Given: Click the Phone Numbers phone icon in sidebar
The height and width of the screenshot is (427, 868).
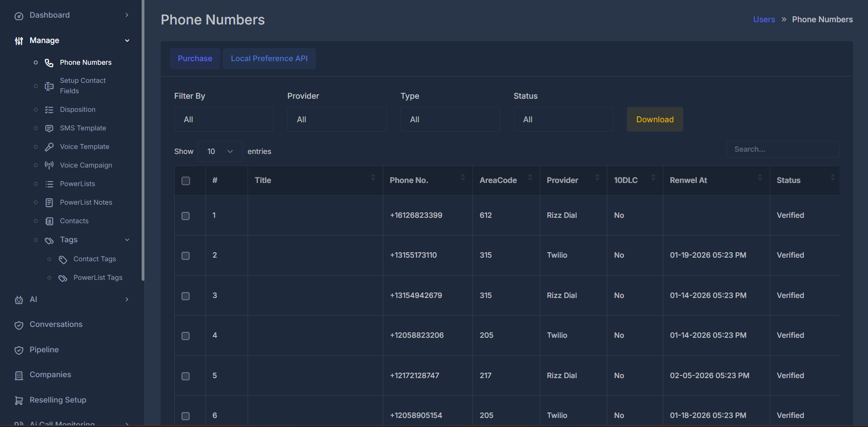Looking at the screenshot, I should coord(49,62).
